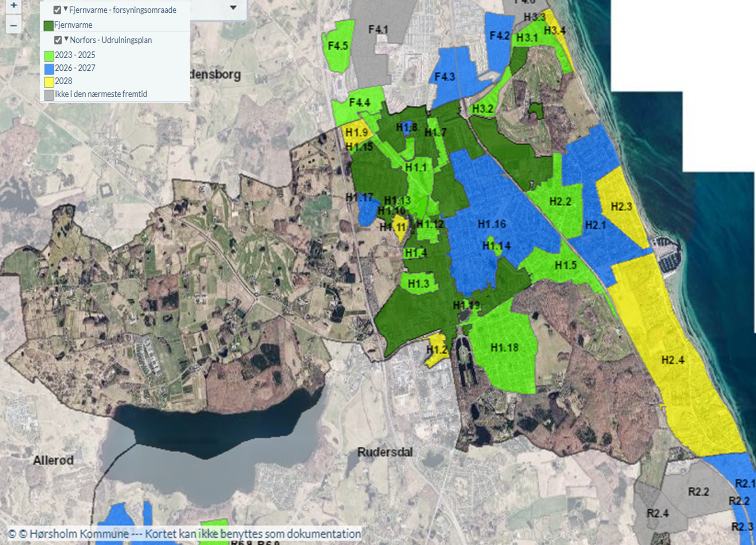Image resolution: width=756 pixels, height=545 pixels.
Task: Collapse the Norfors - Udrulningsplan legend triangle
Action: pyautogui.click(x=66, y=39)
